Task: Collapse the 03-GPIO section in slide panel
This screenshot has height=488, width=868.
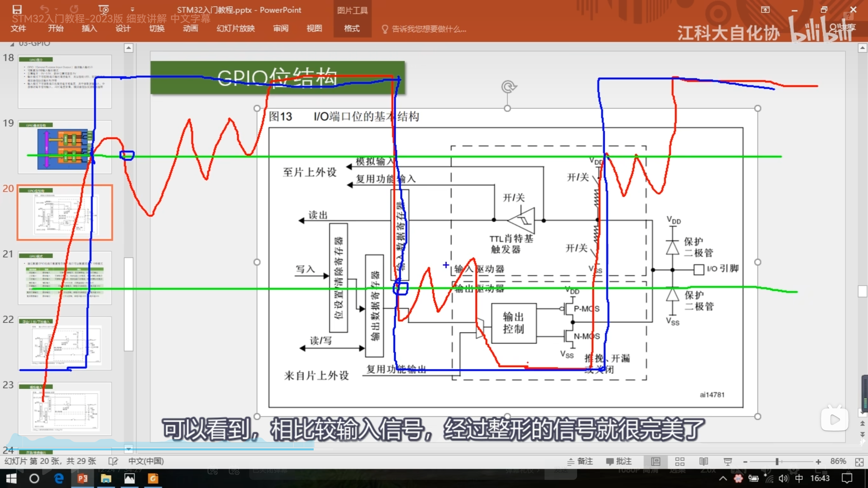Action: (13, 44)
